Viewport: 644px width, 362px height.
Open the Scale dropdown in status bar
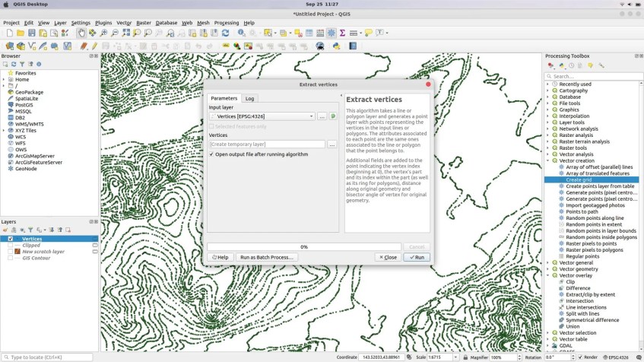455,357
